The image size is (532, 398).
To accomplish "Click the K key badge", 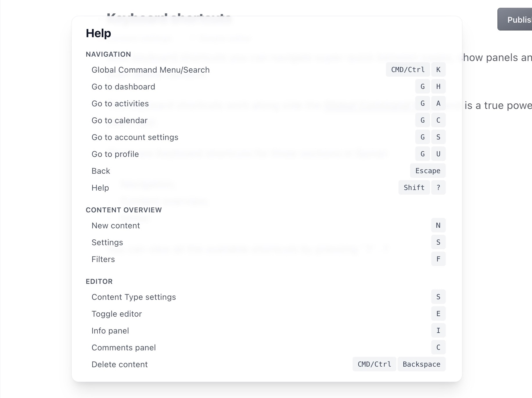I will (438, 70).
